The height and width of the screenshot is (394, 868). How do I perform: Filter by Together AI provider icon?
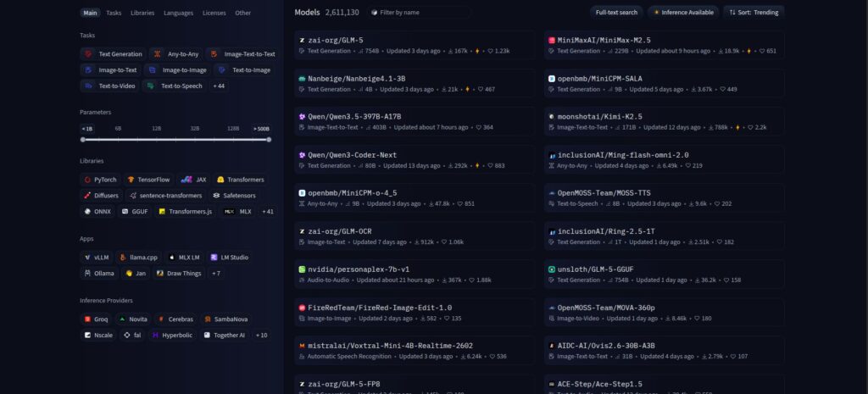tap(207, 336)
